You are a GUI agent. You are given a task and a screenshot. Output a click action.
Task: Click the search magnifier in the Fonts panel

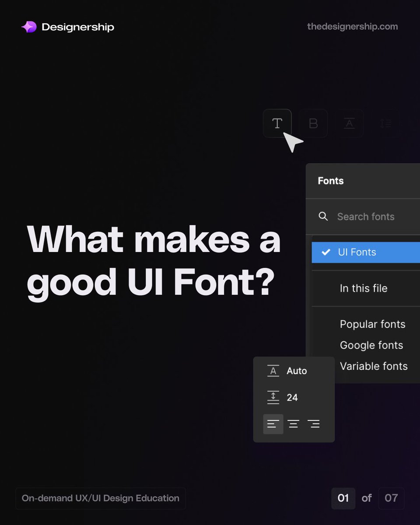point(323,216)
